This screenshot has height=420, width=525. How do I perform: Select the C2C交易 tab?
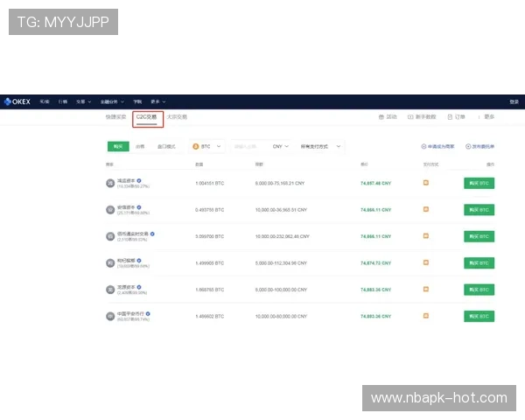pos(146,117)
